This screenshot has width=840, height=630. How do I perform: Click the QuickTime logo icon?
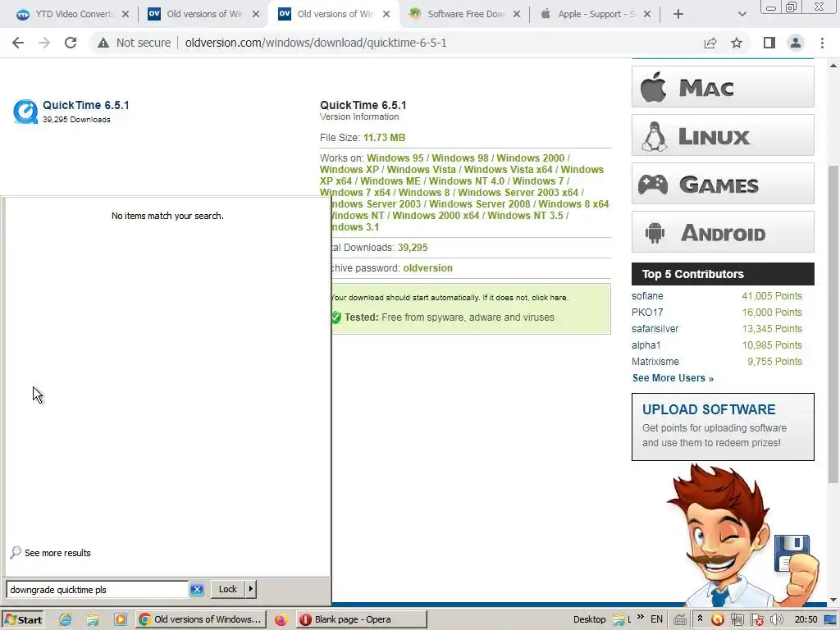tap(25, 112)
